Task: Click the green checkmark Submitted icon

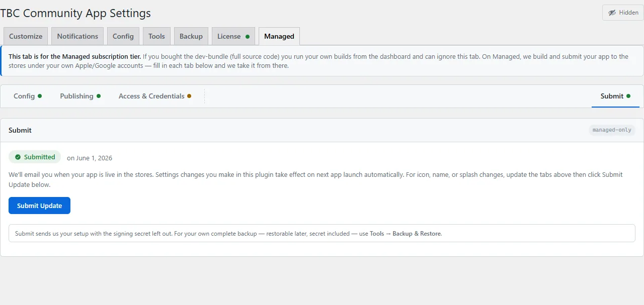Action: [18, 157]
